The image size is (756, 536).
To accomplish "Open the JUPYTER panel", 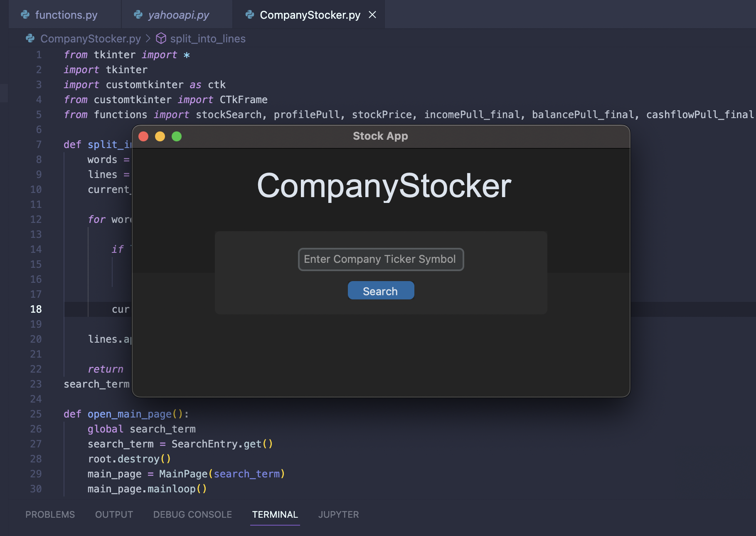I will tap(338, 514).
